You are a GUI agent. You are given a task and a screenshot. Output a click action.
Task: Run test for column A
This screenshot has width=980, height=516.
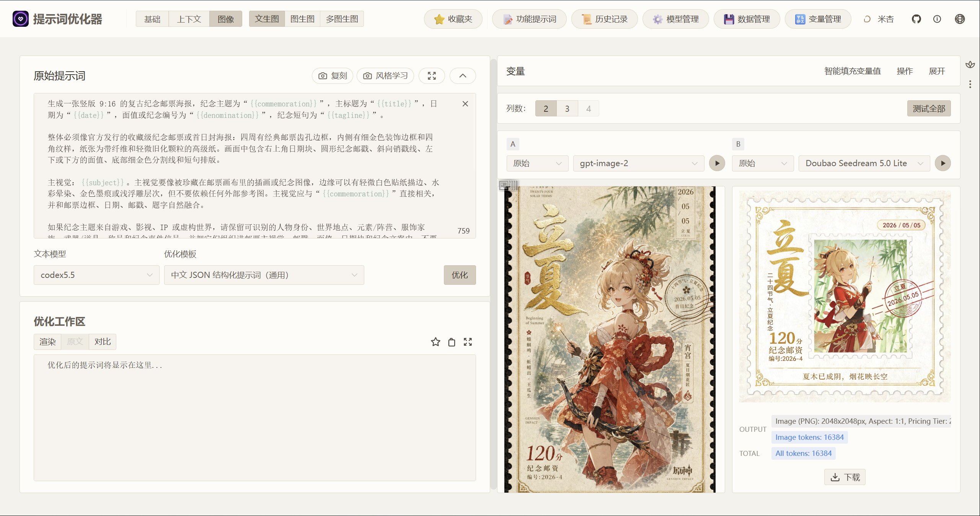(x=717, y=163)
